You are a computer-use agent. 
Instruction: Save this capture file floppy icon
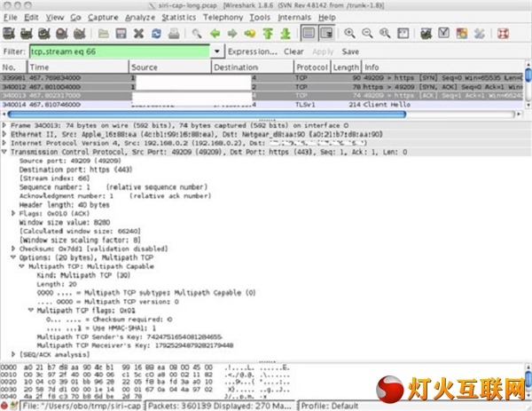pyautogui.click(x=121, y=33)
